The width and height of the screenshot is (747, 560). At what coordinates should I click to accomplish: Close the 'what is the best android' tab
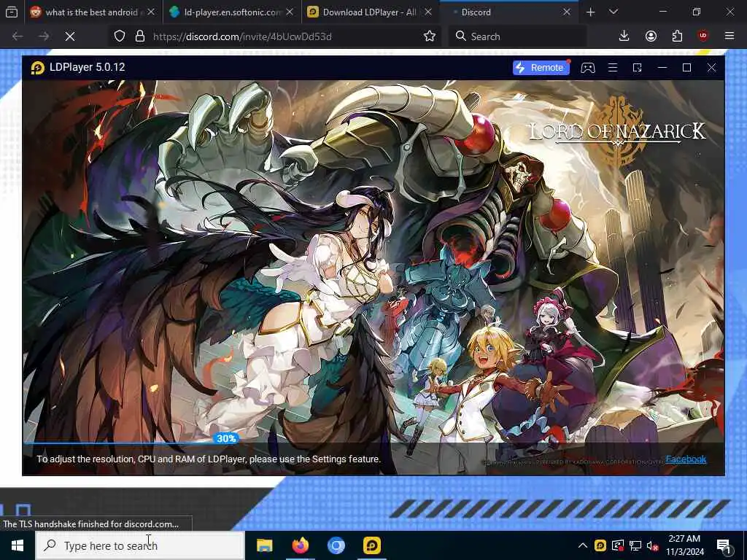point(151,12)
